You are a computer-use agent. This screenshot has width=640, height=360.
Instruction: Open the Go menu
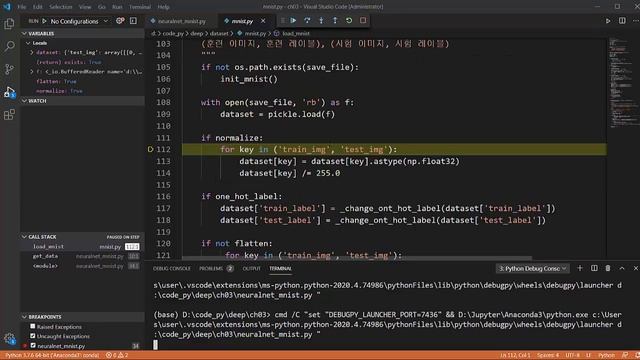102,7
